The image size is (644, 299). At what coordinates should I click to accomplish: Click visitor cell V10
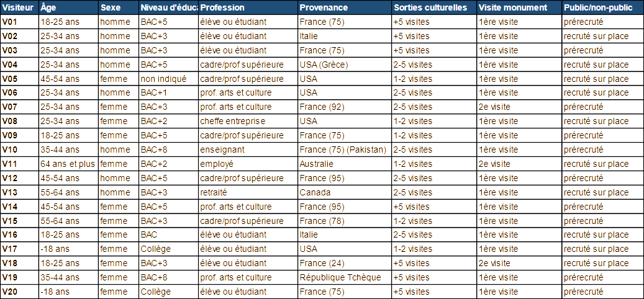coord(20,149)
